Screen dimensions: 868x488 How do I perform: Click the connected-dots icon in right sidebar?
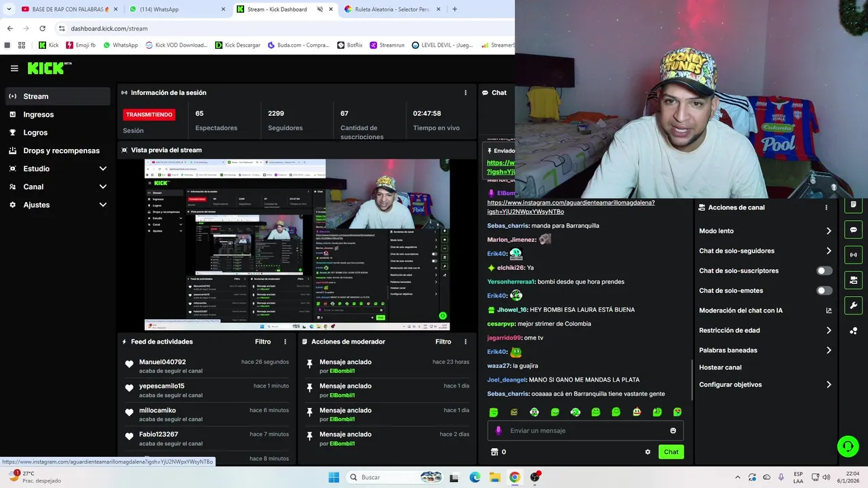[x=853, y=331]
